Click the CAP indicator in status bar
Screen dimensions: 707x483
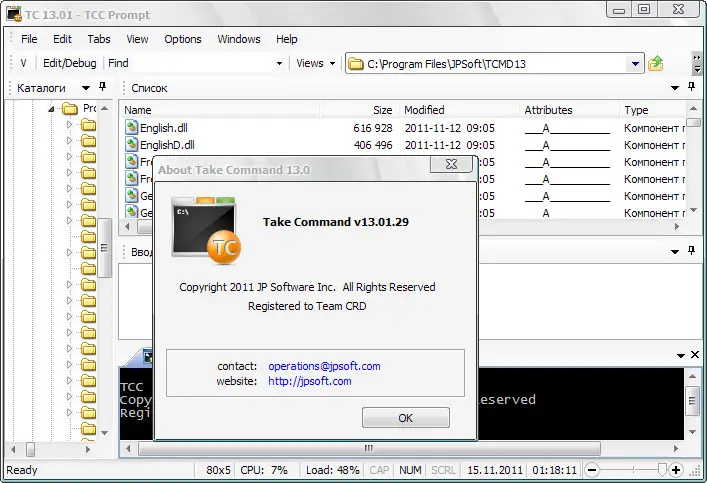pyautogui.click(x=379, y=470)
